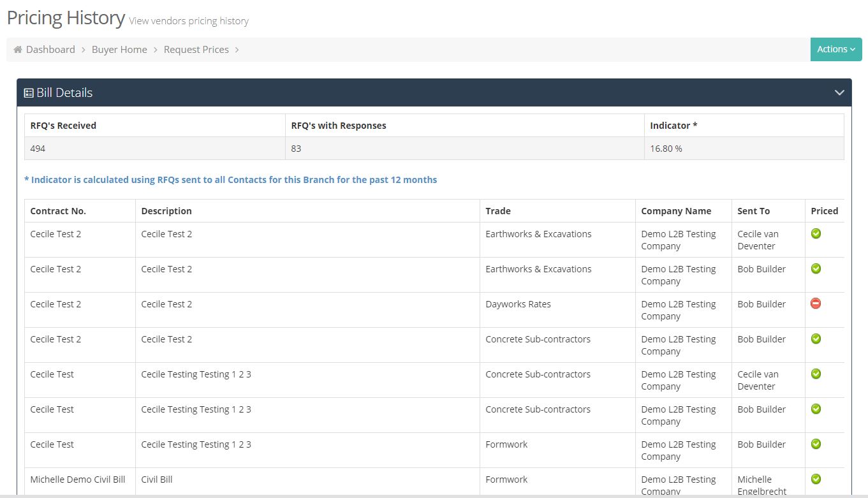
Task: Collapse the Bill Details panel chevron
Action: click(x=839, y=93)
